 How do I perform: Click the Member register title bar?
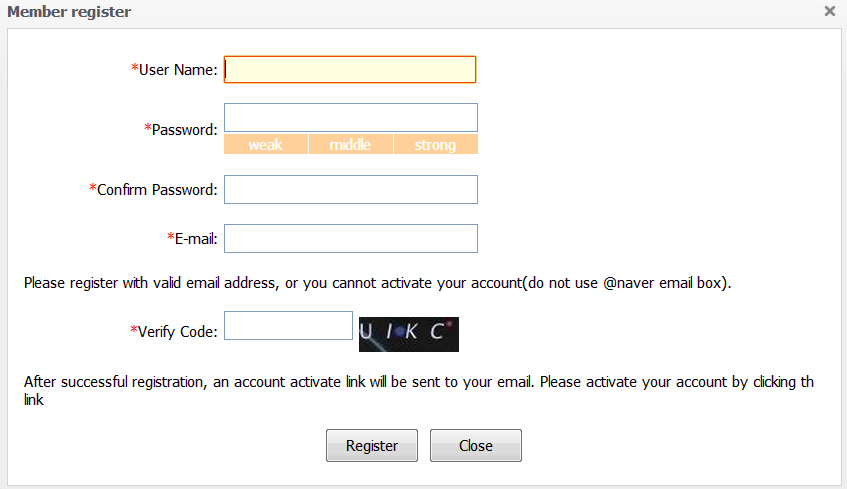(70, 12)
